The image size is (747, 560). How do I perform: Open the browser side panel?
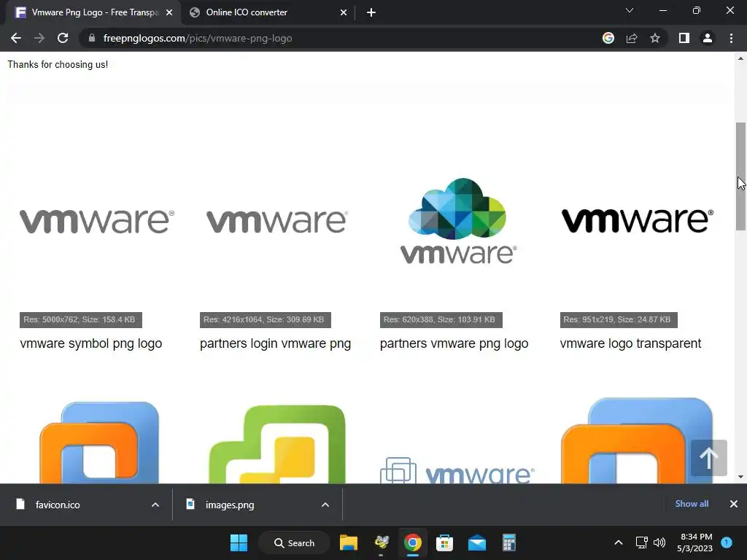pyautogui.click(x=684, y=38)
